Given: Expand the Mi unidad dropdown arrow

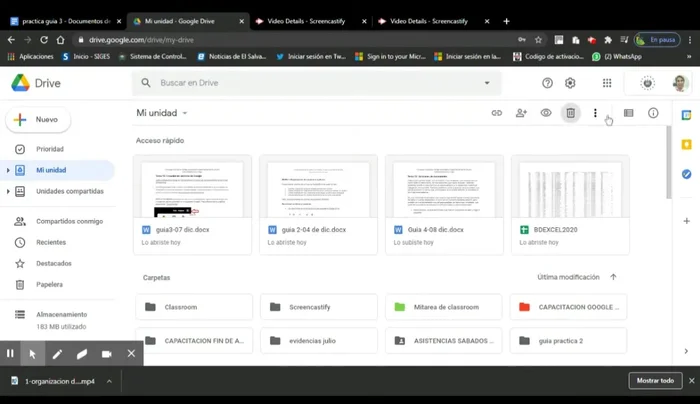Looking at the screenshot, I should point(185,114).
